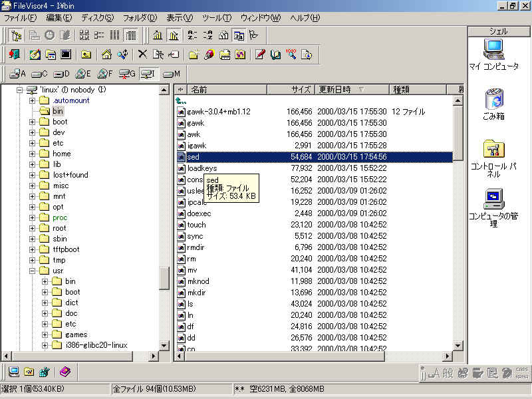The image size is (532, 399).
Task: Click the bottom bar computer icon
Action: pos(14,372)
